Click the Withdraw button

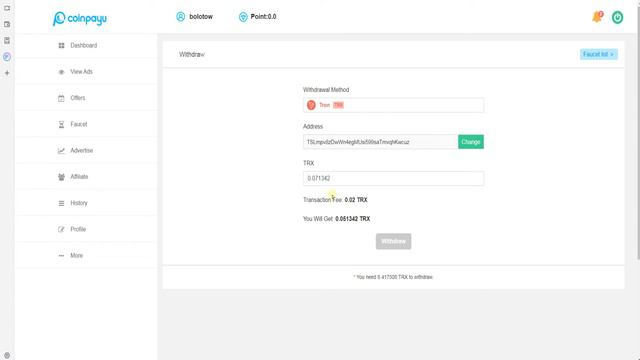(393, 241)
